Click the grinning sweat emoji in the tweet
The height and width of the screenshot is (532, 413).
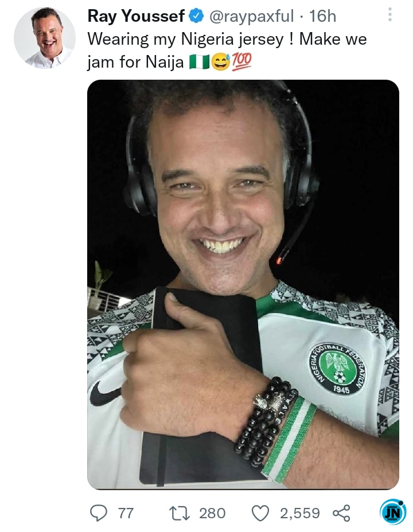tap(221, 62)
